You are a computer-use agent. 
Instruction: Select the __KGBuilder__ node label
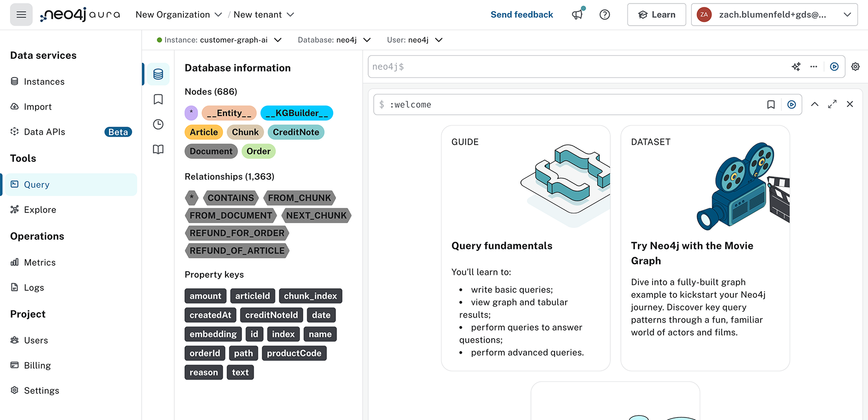(x=297, y=113)
